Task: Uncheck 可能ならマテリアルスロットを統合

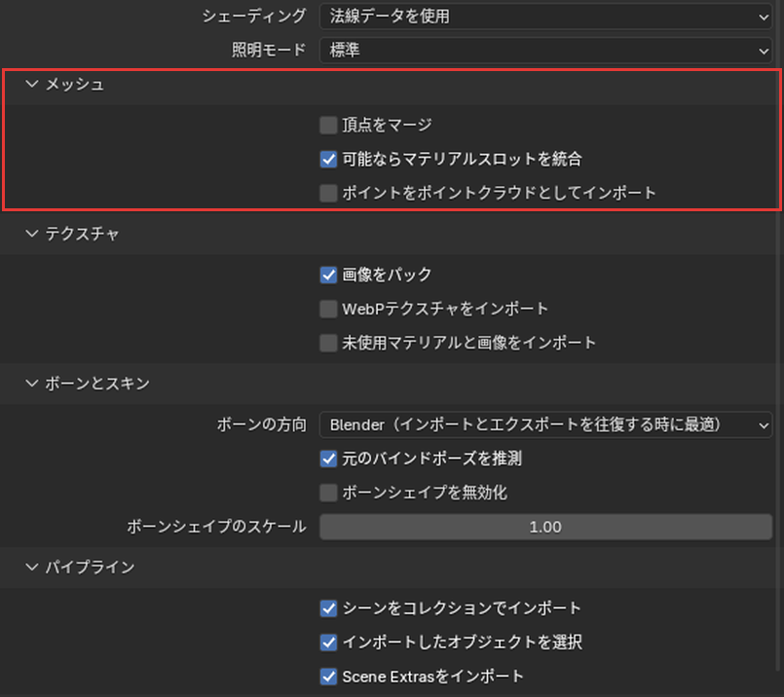Action: pyautogui.click(x=328, y=159)
